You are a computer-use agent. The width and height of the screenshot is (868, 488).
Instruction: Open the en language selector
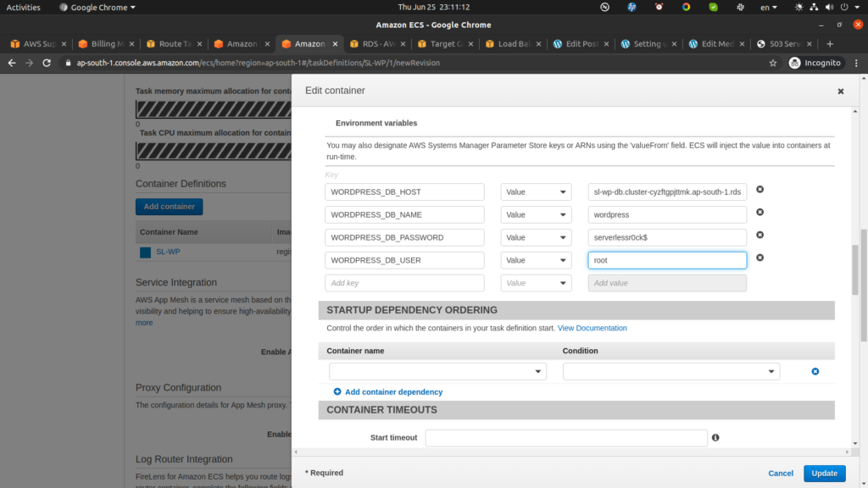click(768, 7)
